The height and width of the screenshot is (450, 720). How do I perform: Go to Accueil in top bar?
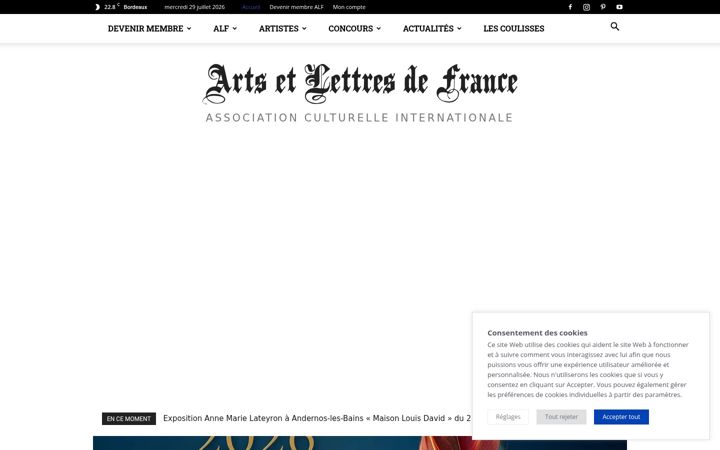251,7
